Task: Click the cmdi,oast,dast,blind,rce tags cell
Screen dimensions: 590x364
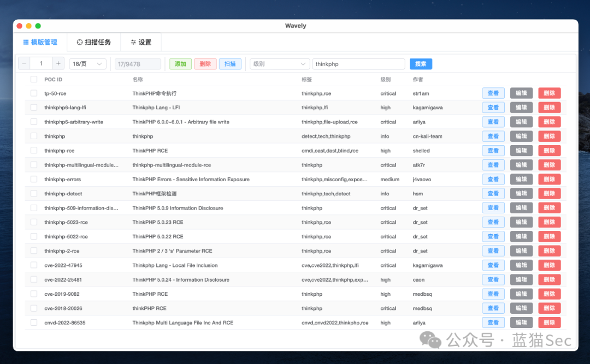Action: (329, 151)
